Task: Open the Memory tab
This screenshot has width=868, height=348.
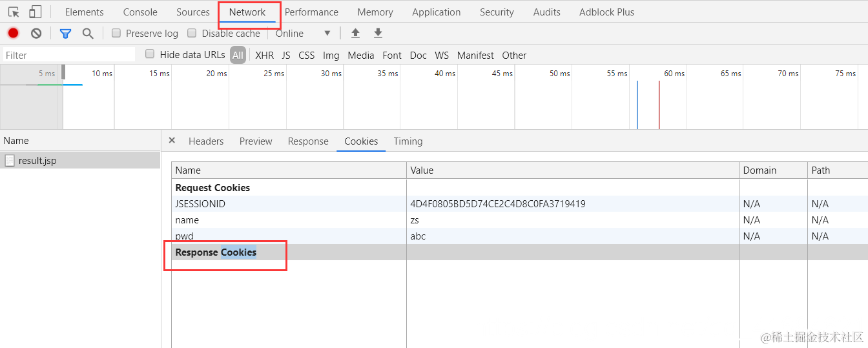Action: pos(375,12)
